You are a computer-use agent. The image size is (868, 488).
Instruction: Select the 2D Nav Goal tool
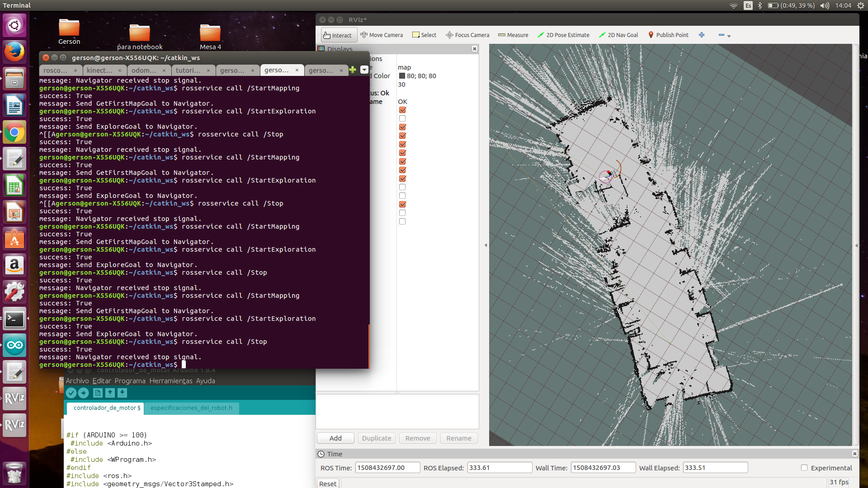click(x=618, y=34)
